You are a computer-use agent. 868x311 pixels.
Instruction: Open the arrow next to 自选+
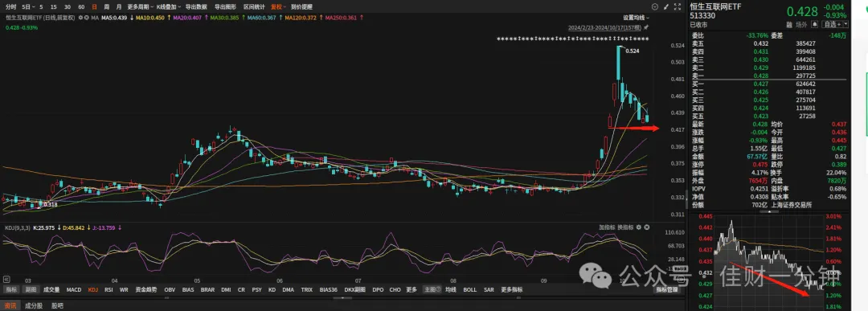(845, 24)
